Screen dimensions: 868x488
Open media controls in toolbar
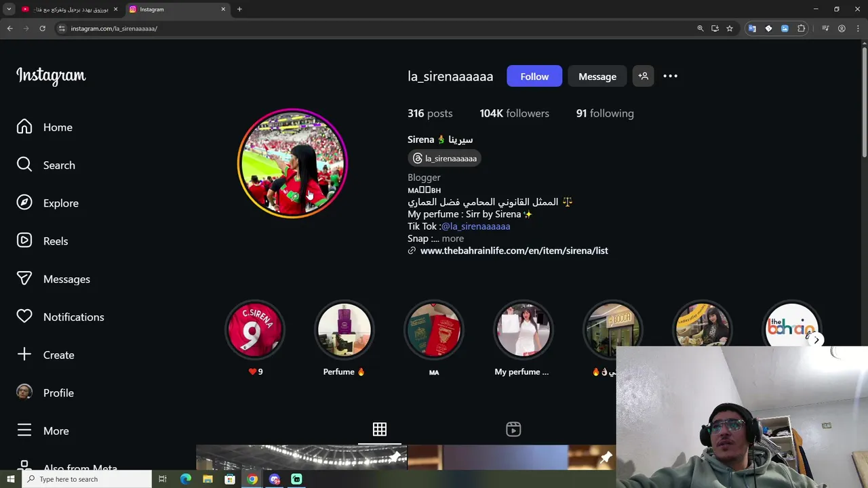825,28
